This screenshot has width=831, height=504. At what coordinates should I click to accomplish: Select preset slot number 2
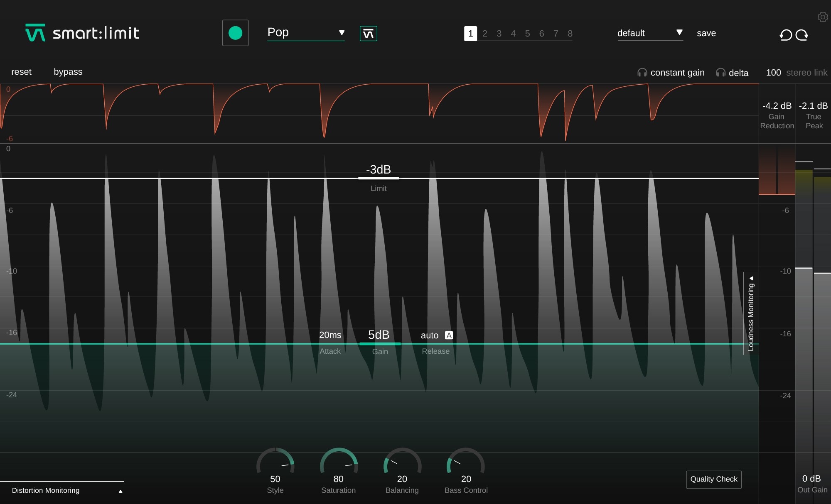[x=484, y=33]
